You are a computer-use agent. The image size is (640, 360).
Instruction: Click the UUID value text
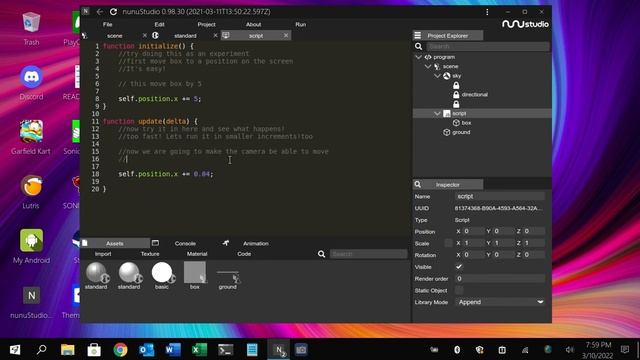click(x=498, y=208)
